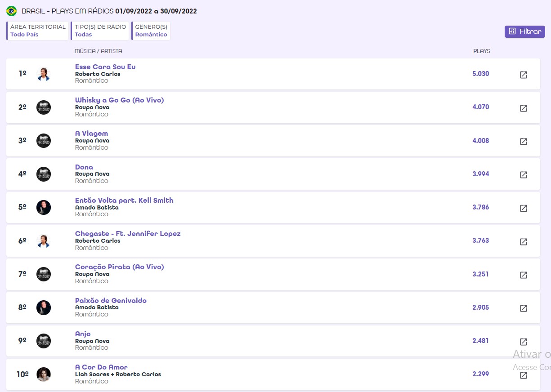Click play count 3.251
The height and width of the screenshot is (392, 551).
pos(480,274)
